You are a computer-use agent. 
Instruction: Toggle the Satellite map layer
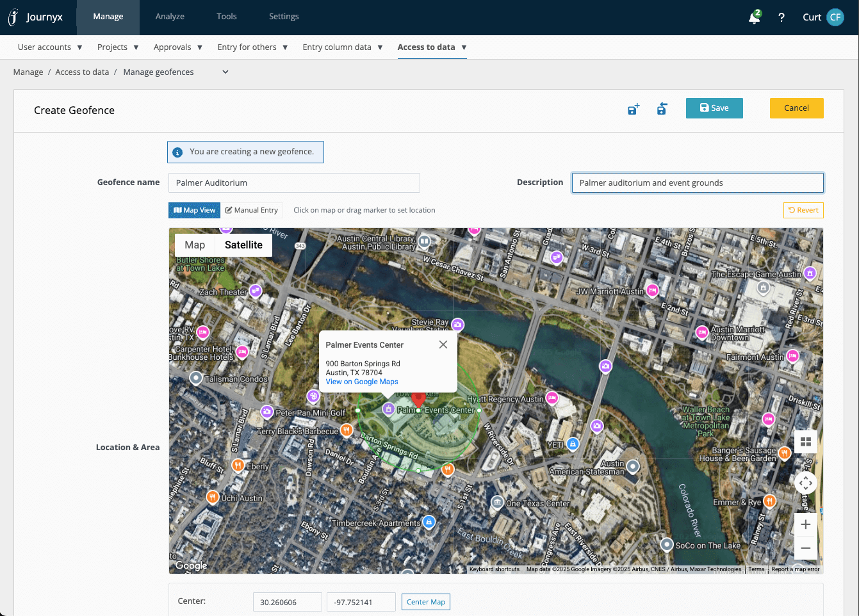pyautogui.click(x=243, y=245)
